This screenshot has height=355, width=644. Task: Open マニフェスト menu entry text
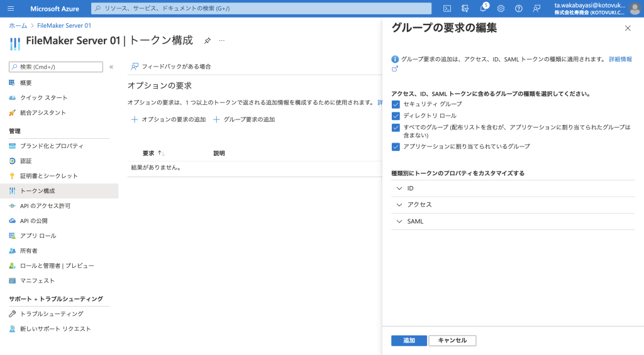coord(37,281)
